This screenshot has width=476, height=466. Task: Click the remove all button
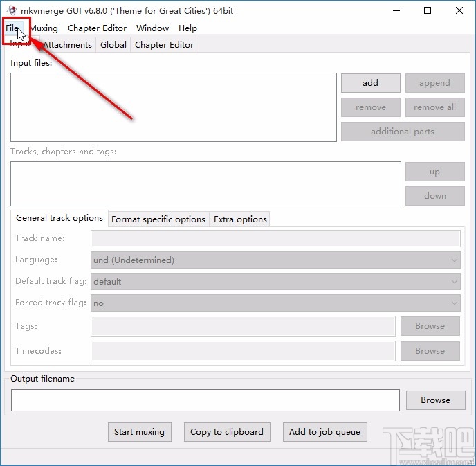(434, 107)
